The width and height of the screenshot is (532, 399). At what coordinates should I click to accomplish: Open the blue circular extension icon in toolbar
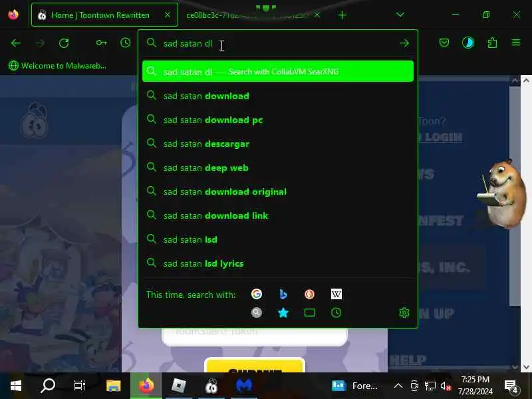click(x=468, y=43)
